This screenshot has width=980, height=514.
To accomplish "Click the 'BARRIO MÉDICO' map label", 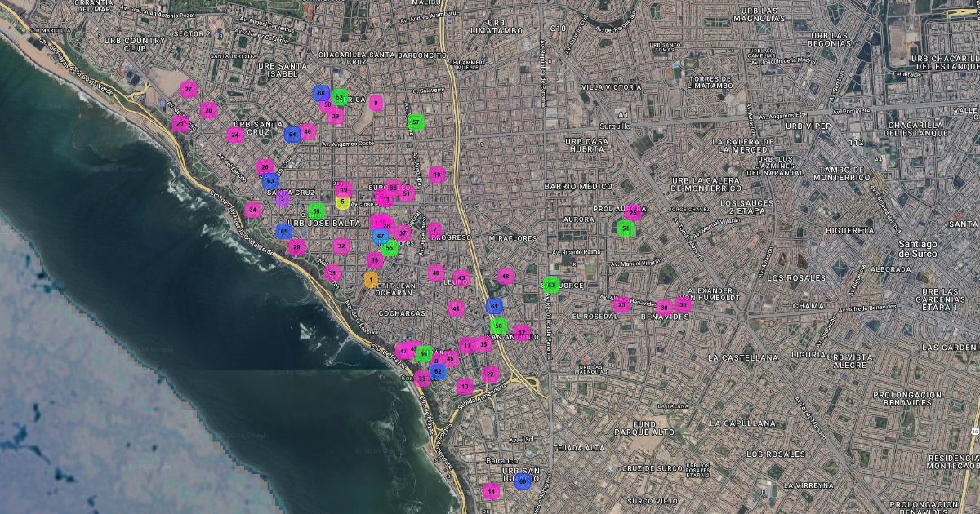I will (578, 186).
